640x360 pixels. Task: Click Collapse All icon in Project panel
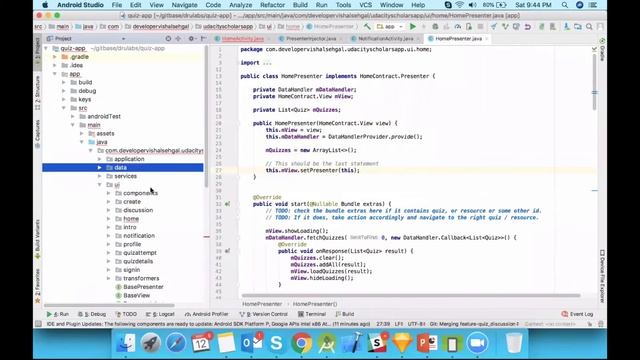click(178, 38)
